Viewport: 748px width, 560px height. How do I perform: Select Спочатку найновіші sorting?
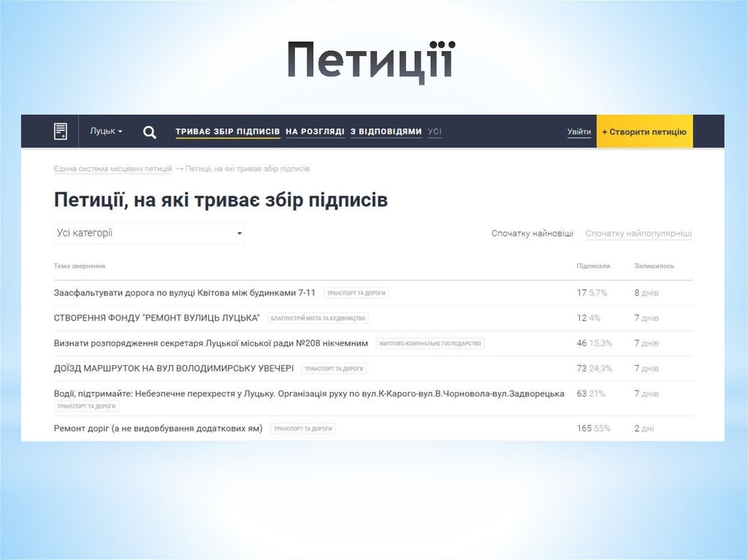click(x=532, y=233)
